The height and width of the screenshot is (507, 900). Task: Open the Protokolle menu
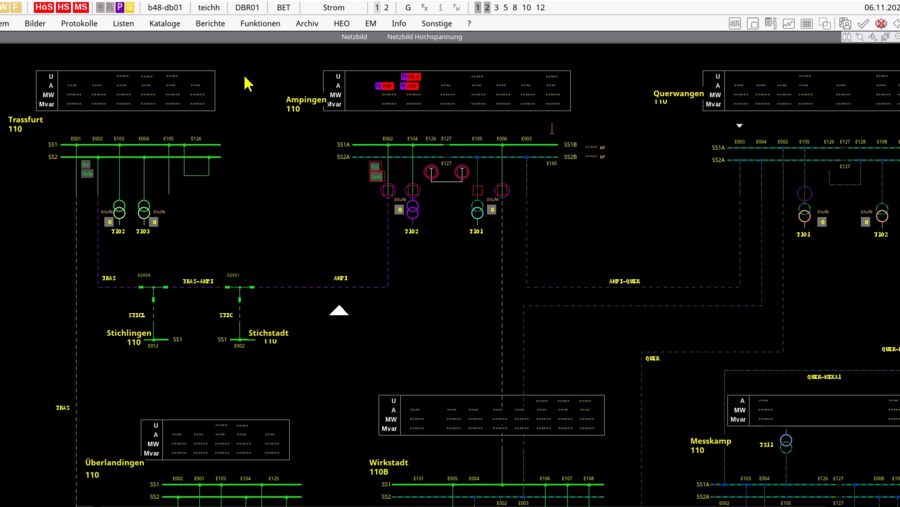coord(79,23)
